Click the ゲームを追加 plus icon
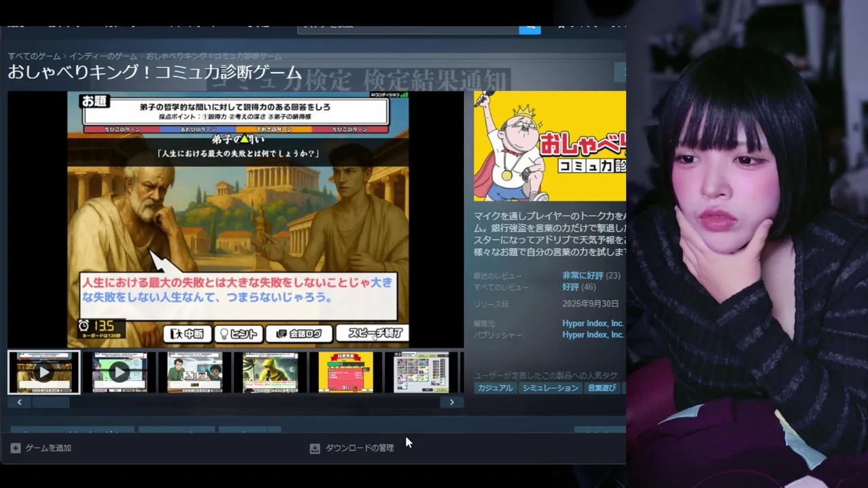Screen dimensions: 868x488 [16, 448]
